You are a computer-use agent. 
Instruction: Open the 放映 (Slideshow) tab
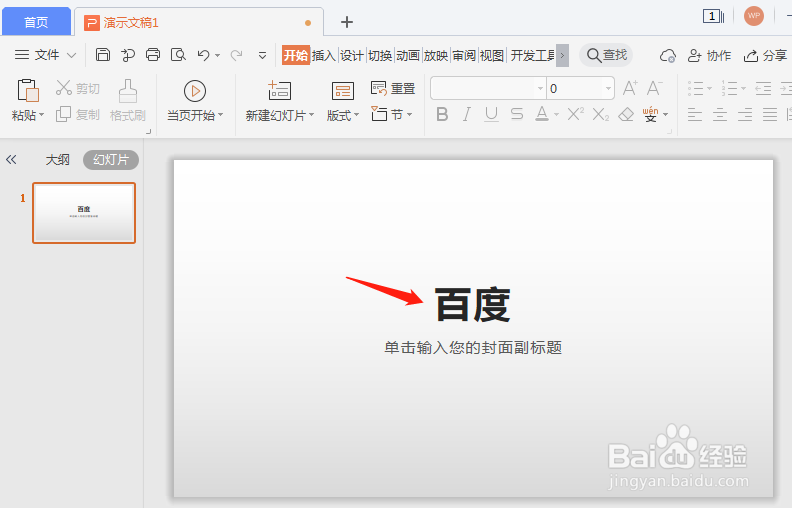point(436,55)
